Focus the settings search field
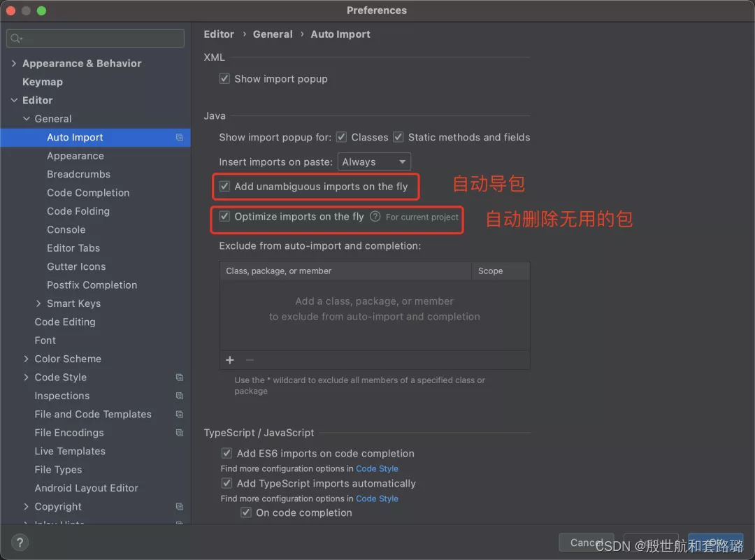Image resolution: width=755 pixels, height=560 pixels. (x=95, y=38)
